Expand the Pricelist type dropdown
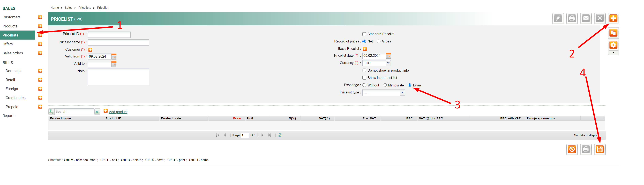This screenshot has width=644, height=185. pyautogui.click(x=402, y=92)
